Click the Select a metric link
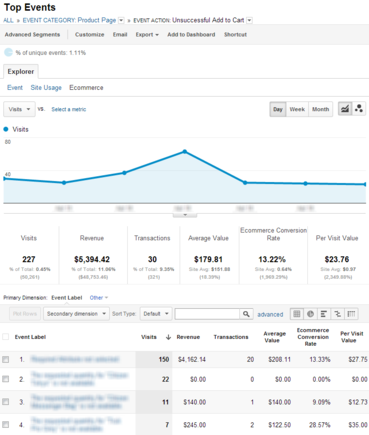Screen dimensions: 369x435 coord(69,109)
